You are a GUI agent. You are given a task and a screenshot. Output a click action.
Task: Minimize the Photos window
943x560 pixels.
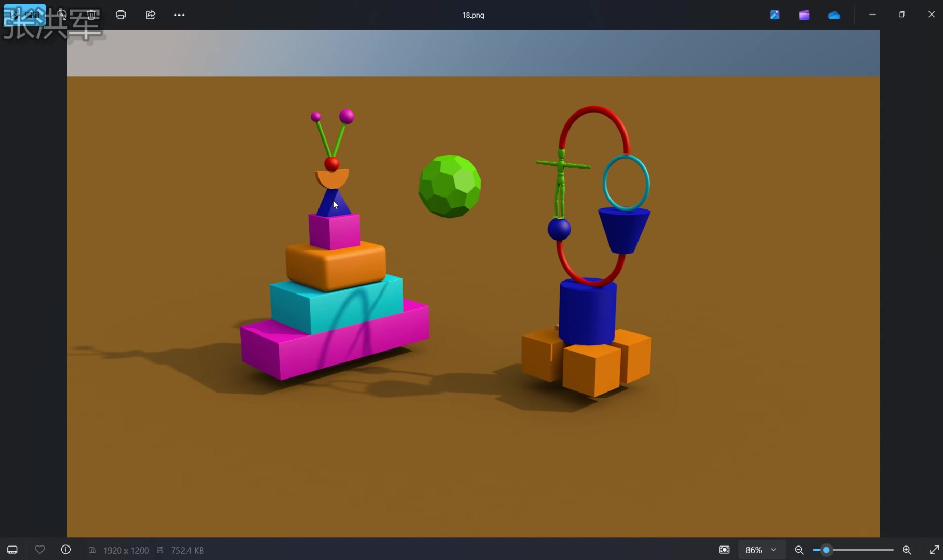[872, 15]
